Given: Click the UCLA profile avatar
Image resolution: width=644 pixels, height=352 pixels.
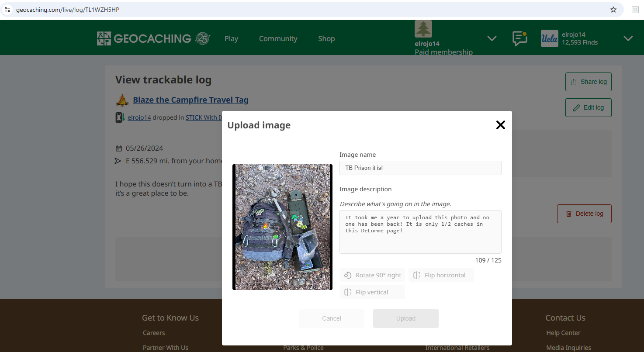Looking at the screenshot, I should click(x=550, y=38).
